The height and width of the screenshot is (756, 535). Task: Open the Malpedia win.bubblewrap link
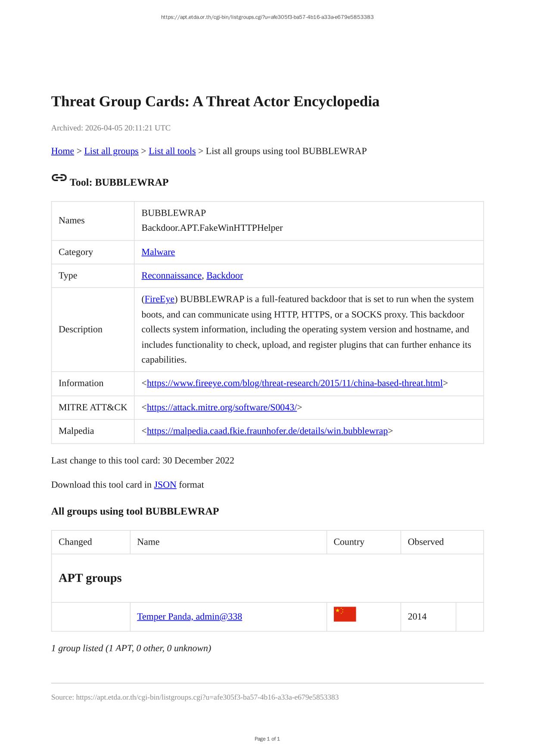tap(267, 431)
